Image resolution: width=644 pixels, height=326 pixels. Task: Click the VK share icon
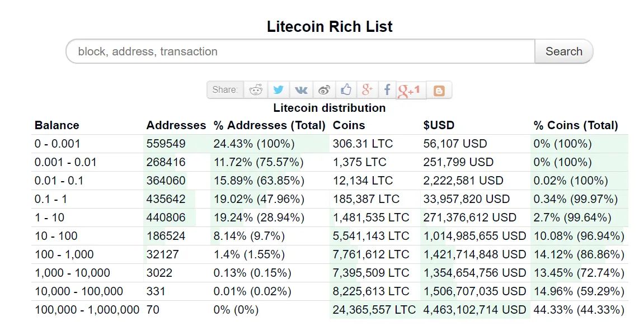coord(302,90)
